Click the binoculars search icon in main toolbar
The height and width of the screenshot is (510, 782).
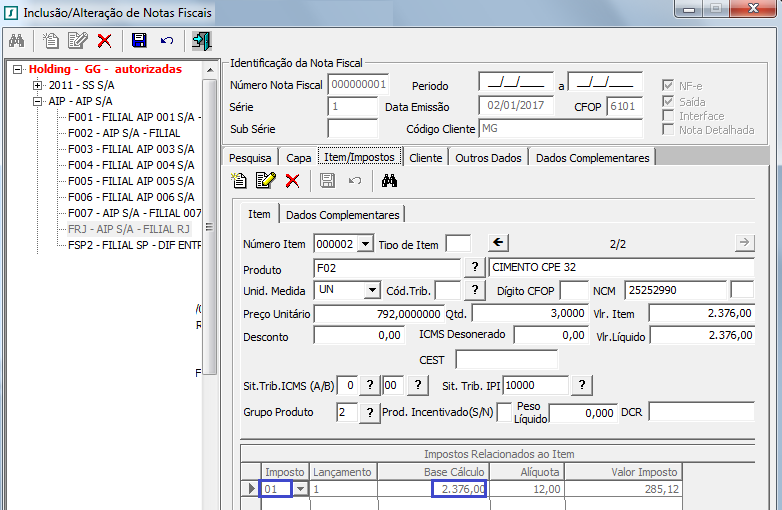coord(16,41)
